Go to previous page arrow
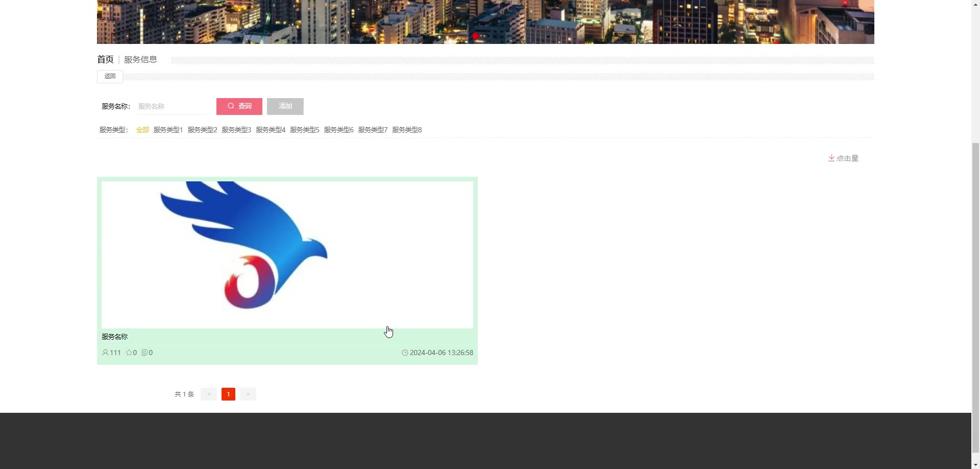This screenshot has width=980, height=469. tap(209, 394)
